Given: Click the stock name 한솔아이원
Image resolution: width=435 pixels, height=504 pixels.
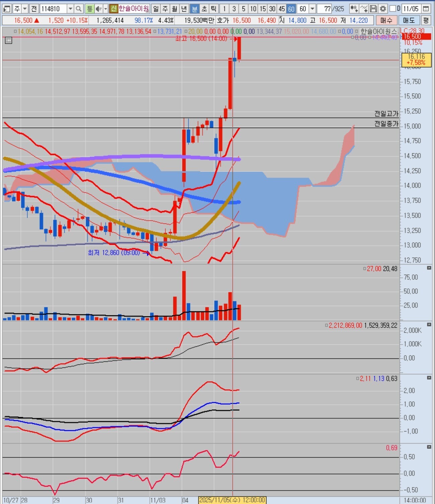Looking at the screenshot, I should [x=134, y=9].
